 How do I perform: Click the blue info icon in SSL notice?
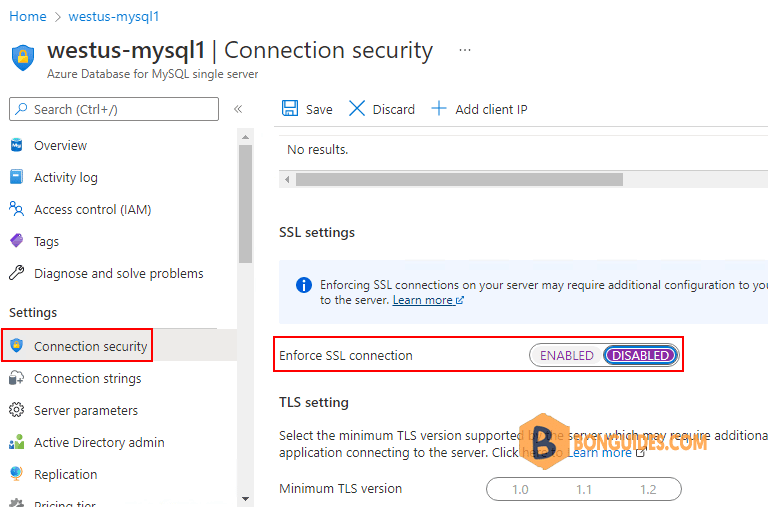pos(304,285)
